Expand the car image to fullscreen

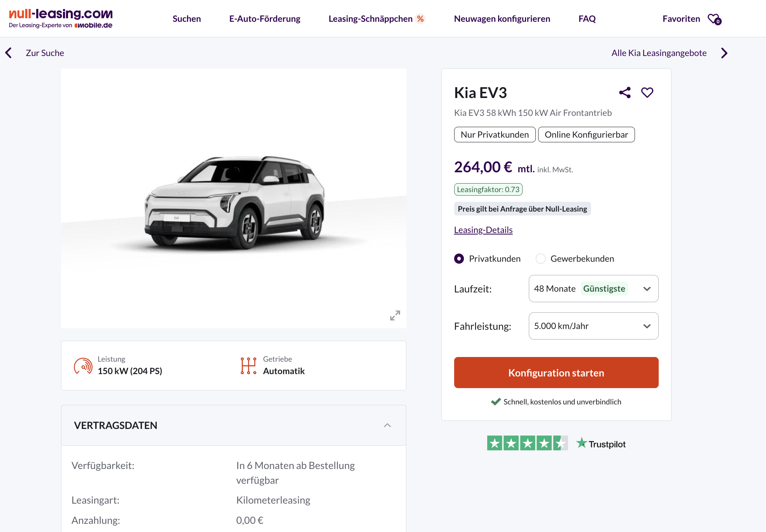(395, 315)
